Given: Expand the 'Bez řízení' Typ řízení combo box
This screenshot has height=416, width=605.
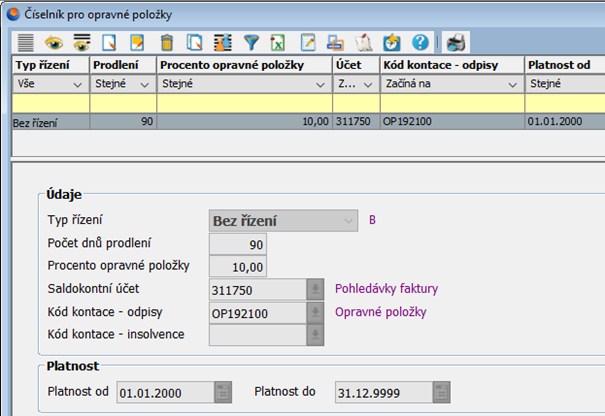Looking at the screenshot, I should point(347,220).
